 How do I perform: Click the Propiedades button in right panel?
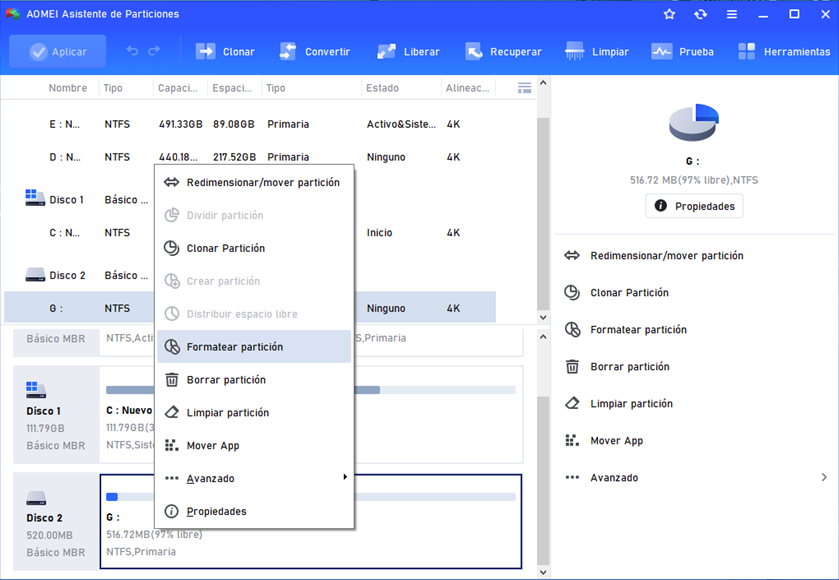tap(694, 206)
